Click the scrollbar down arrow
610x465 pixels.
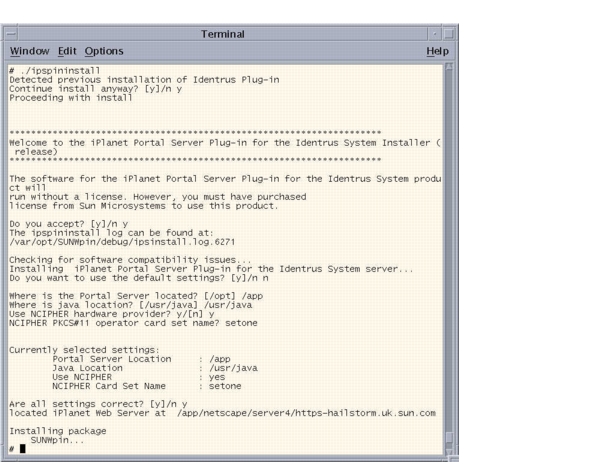pos(449,452)
